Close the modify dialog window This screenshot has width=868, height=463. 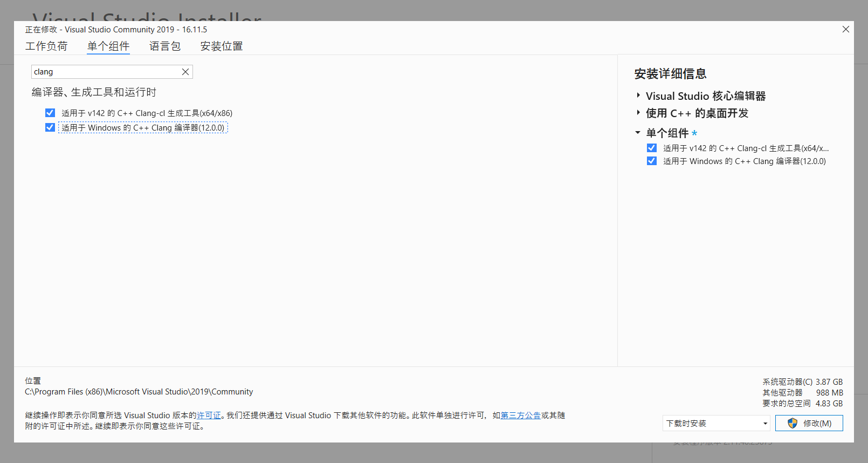(845, 30)
